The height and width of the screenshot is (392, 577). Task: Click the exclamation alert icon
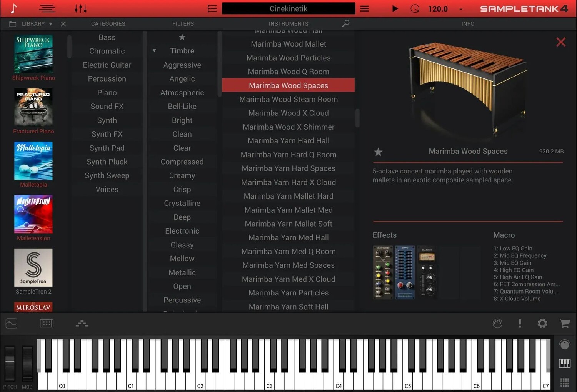click(520, 324)
